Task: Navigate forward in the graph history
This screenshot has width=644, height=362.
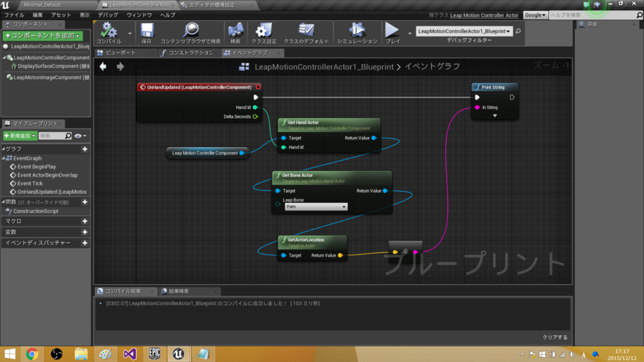Action: coord(120,66)
